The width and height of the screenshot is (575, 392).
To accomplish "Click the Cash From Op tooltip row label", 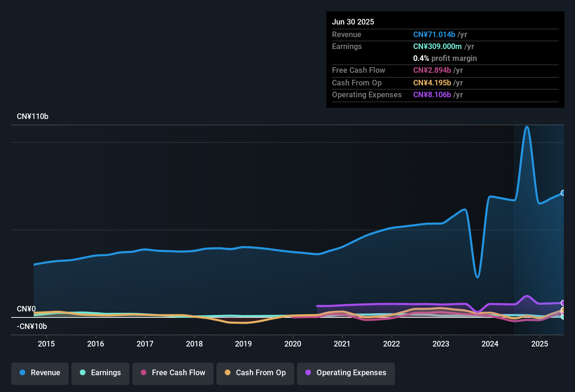I will (357, 83).
